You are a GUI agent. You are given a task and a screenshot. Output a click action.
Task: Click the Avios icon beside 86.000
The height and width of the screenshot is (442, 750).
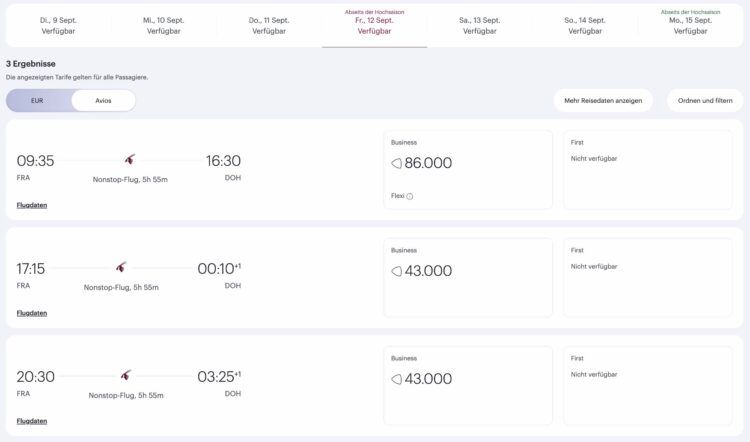click(x=396, y=163)
